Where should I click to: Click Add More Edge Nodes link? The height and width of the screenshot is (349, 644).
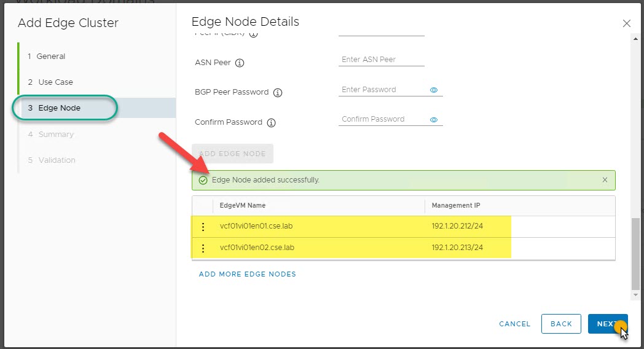click(247, 274)
